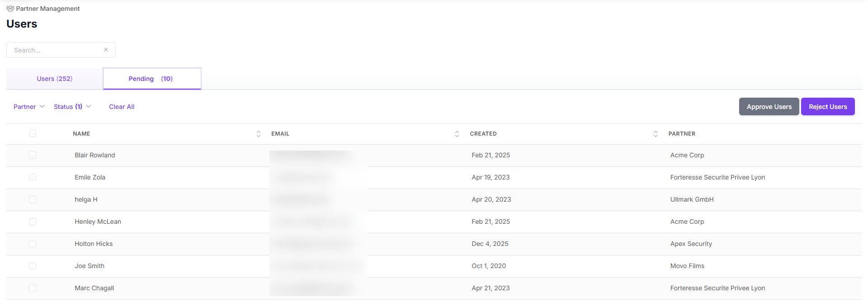The image size is (868, 302).
Task: Sort by Created column arrows icon
Action: click(x=656, y=134)
